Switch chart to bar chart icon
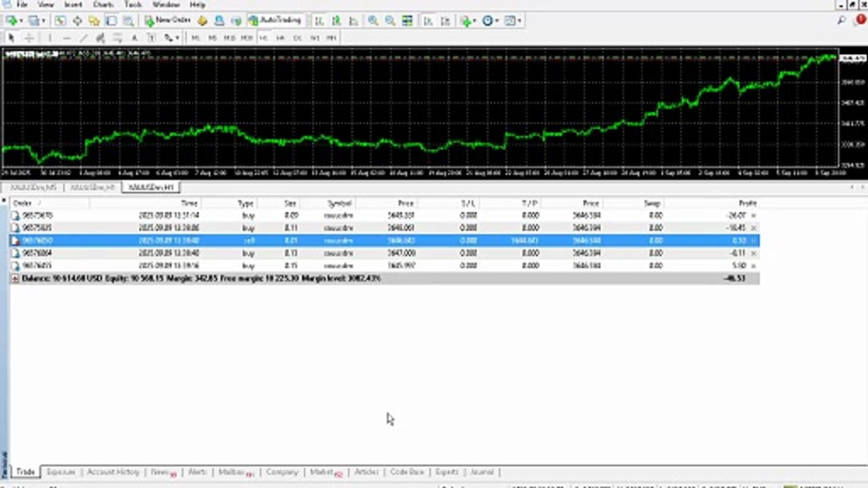 point(319,21)
